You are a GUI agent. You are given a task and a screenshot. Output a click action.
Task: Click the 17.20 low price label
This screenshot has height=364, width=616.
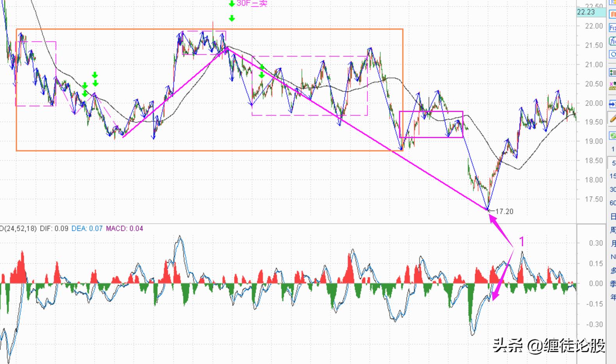click(x=504, y=211)
